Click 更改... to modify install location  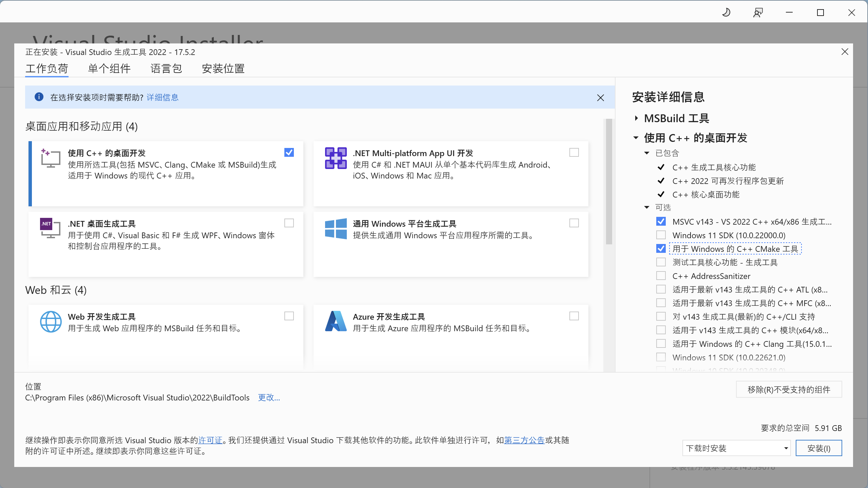point(268,397)
